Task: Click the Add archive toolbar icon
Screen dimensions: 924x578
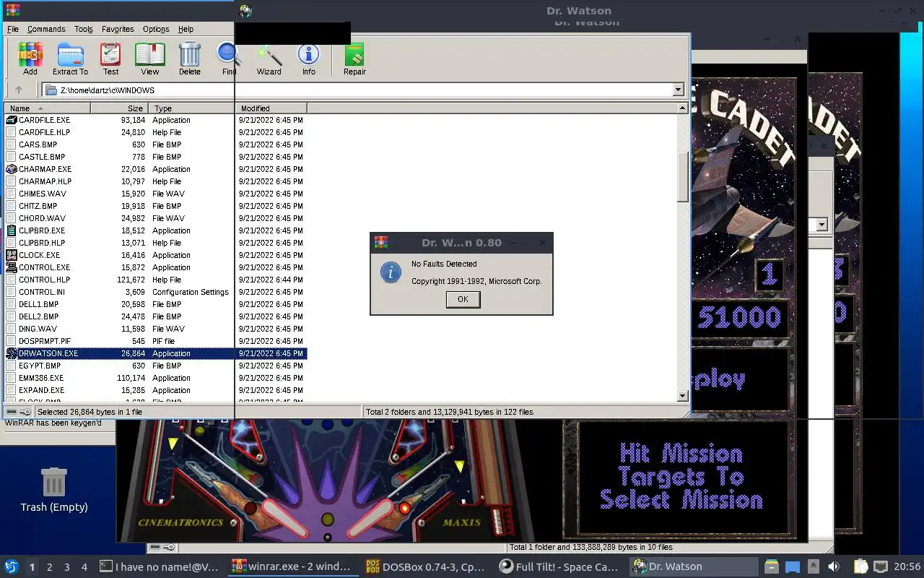Action: pos(30,55)
